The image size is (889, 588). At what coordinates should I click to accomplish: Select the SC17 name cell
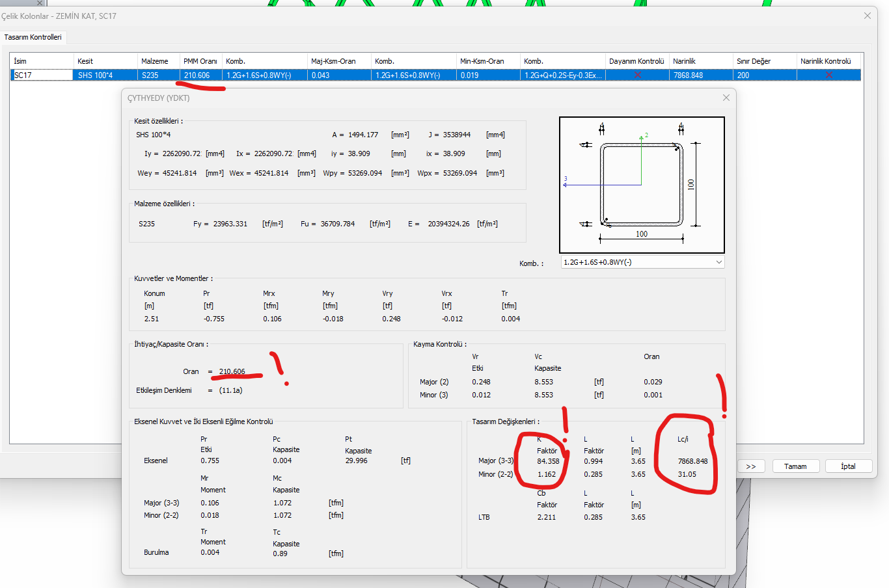pos(42,75)
